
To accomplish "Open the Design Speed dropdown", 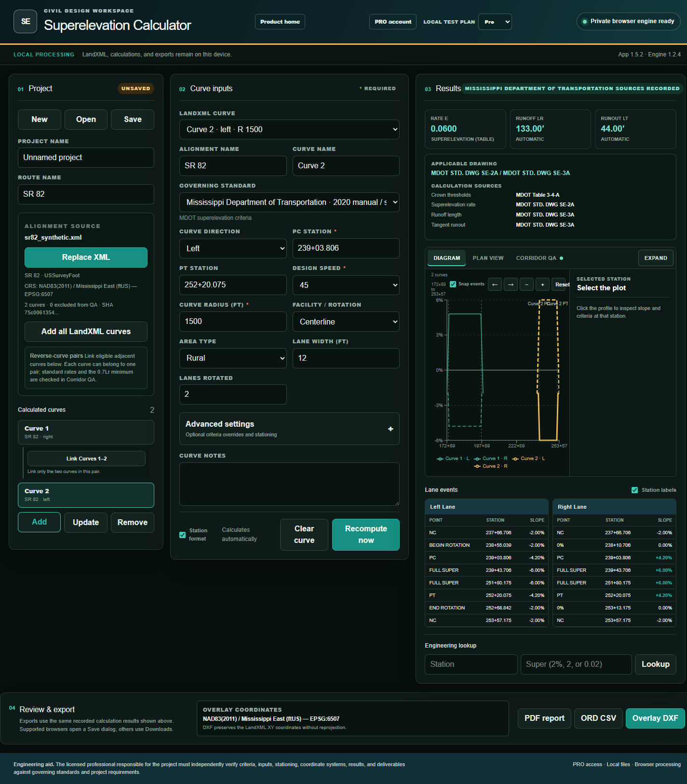I will coord(346,285).
